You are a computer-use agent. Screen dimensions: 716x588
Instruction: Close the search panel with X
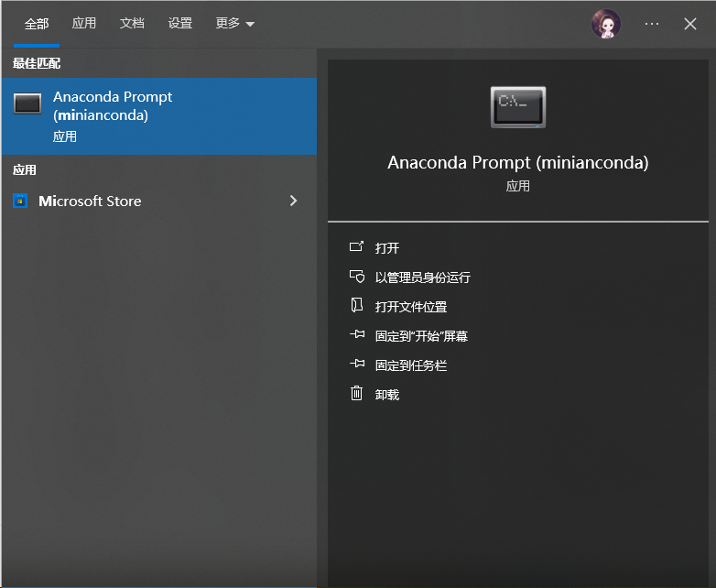[x=690, y=24]
